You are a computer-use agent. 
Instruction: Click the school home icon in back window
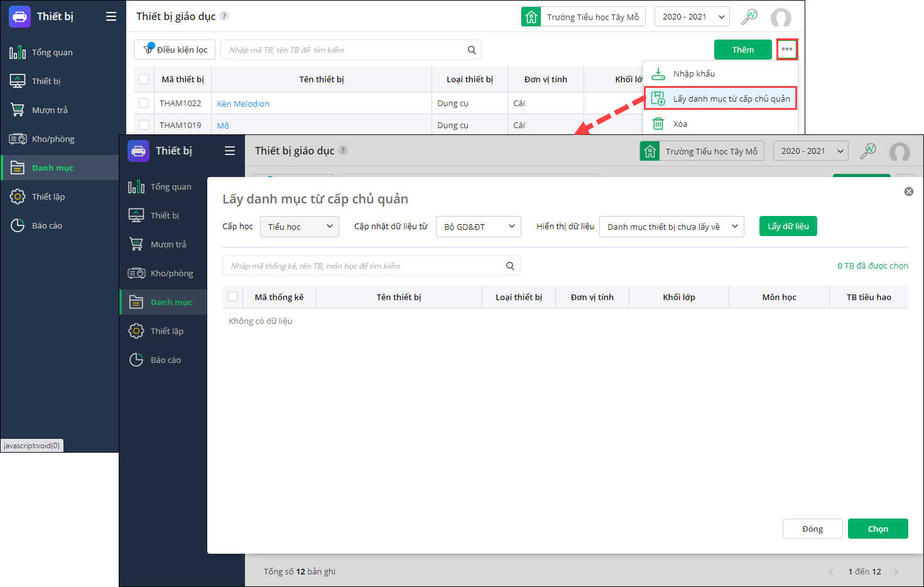(x=531, y=17)
